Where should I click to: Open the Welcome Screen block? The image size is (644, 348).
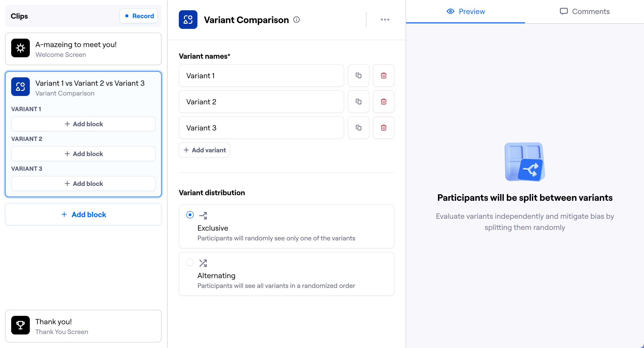[83, 49]
